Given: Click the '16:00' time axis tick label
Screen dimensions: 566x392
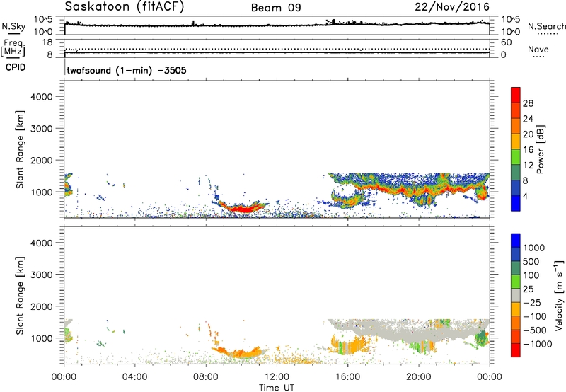Looking at the screenshot, I should pos(347,377).
